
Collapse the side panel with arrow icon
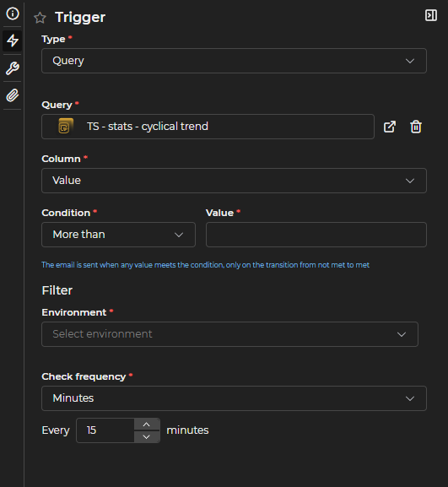point(431,15)
